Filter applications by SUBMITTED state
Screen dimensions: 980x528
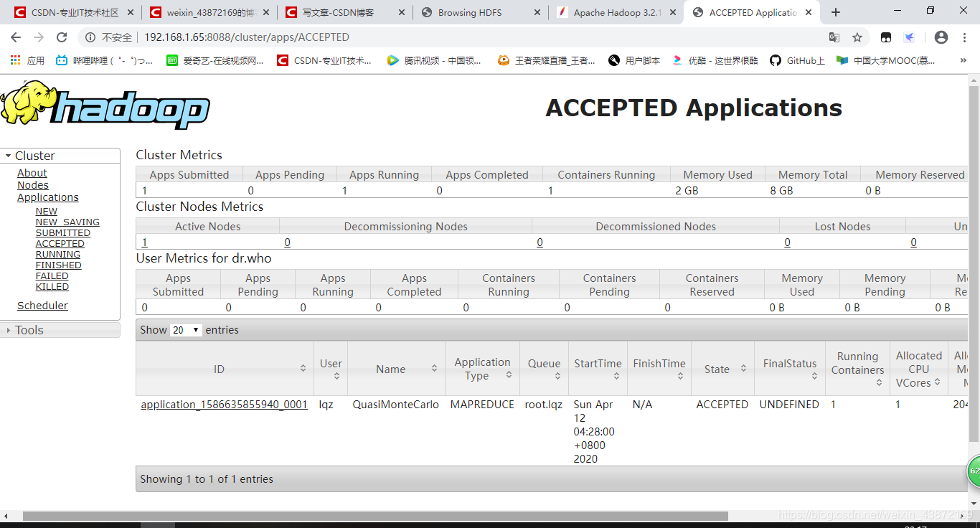point(63,233)
